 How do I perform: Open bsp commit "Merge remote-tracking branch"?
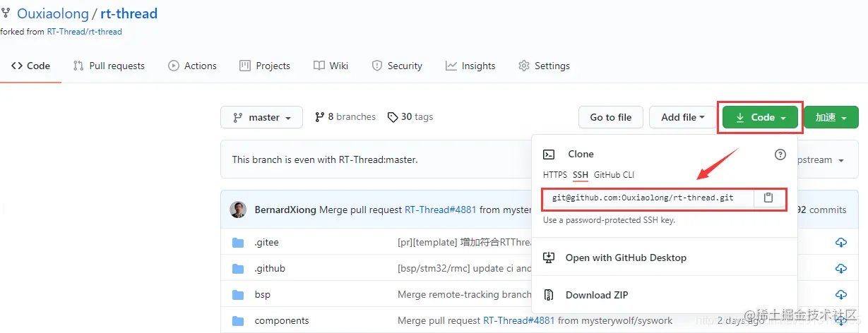(464, 294)
